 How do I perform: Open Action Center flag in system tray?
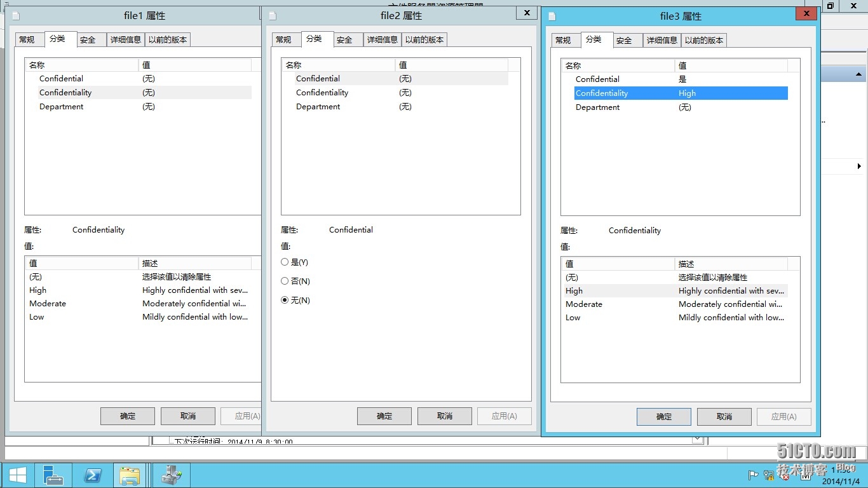(x=753, y=474)
